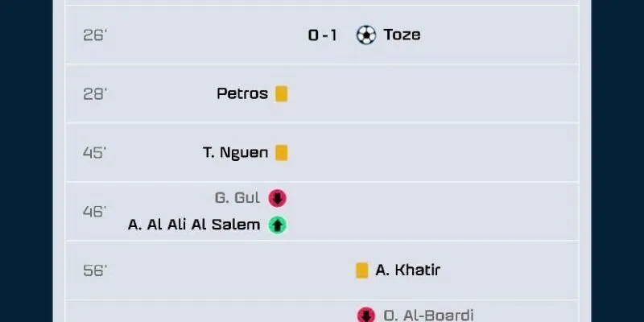Click T. Nguen's yellow card icon
644x322 pixels.
click(281, 152)
